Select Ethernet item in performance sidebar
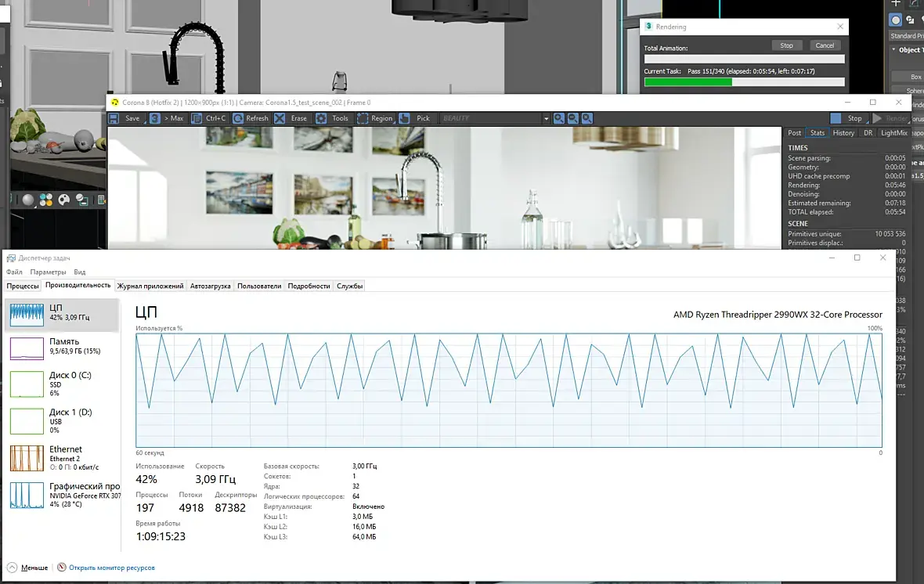The height and width of the screenshot is (584, 924). pyautogui.click(x=63, y=458)
